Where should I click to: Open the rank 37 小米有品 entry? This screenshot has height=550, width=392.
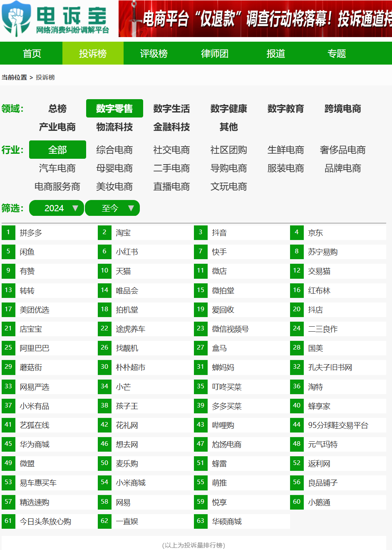pos(50,406)
